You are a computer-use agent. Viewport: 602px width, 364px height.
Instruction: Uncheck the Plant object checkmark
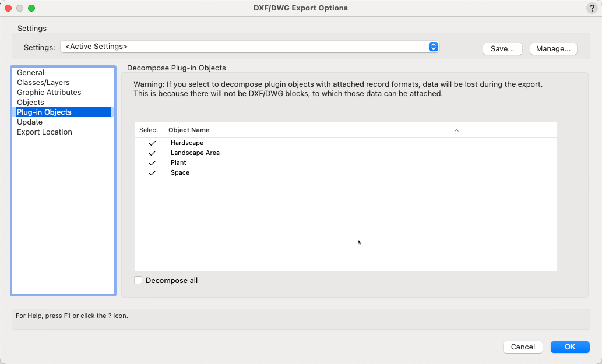pos(152,162)
